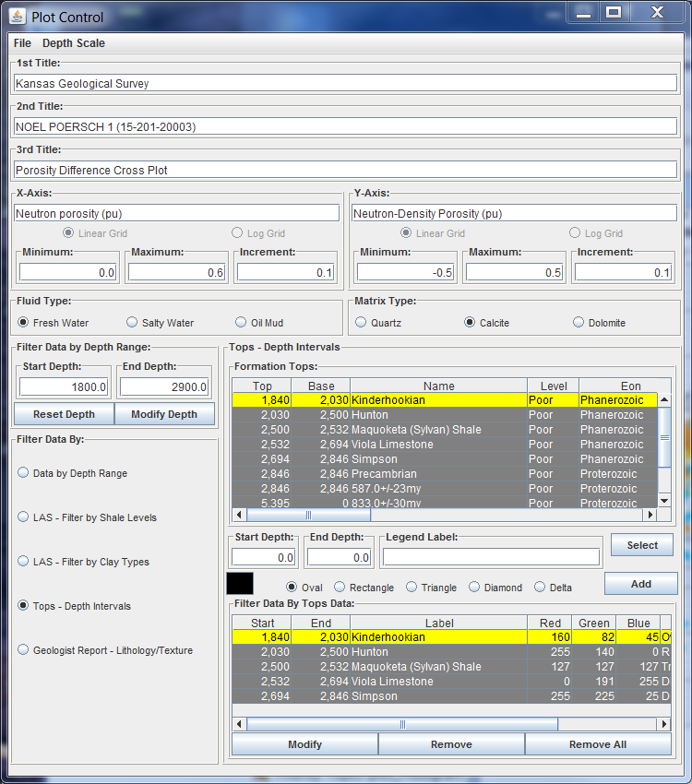Click the filter Start Depth field, 1800.0

[x=64, y=387]
